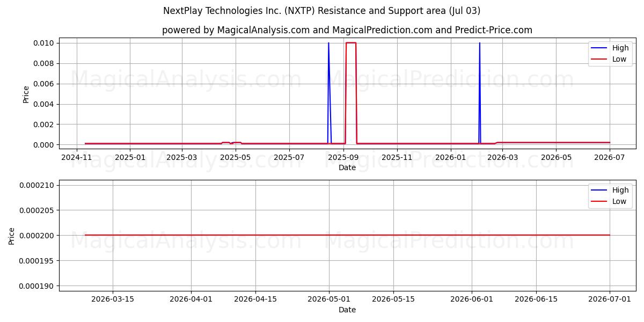Click the 0.000210 tick on bottom chart
The image size is (644, 322).
coord(35,185)
